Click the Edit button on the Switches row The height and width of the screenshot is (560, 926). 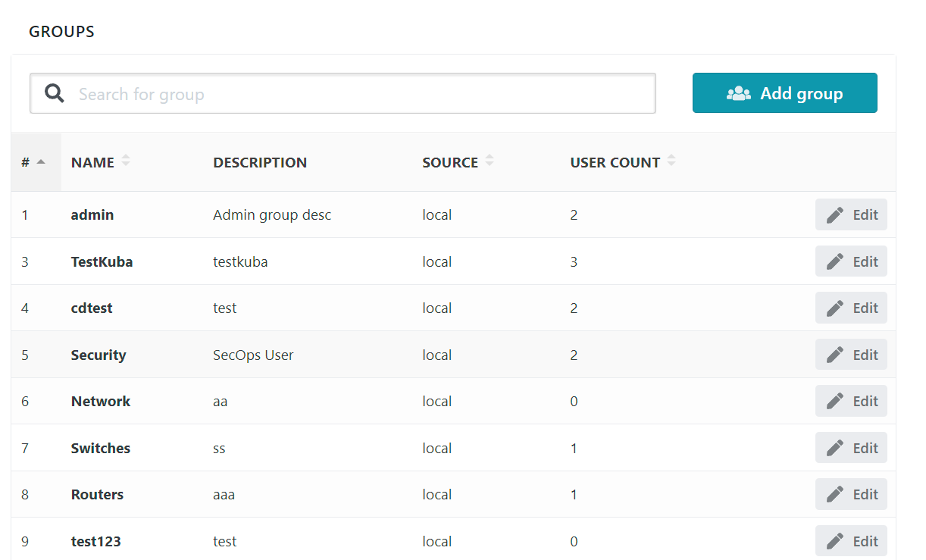tap(851, 447)
